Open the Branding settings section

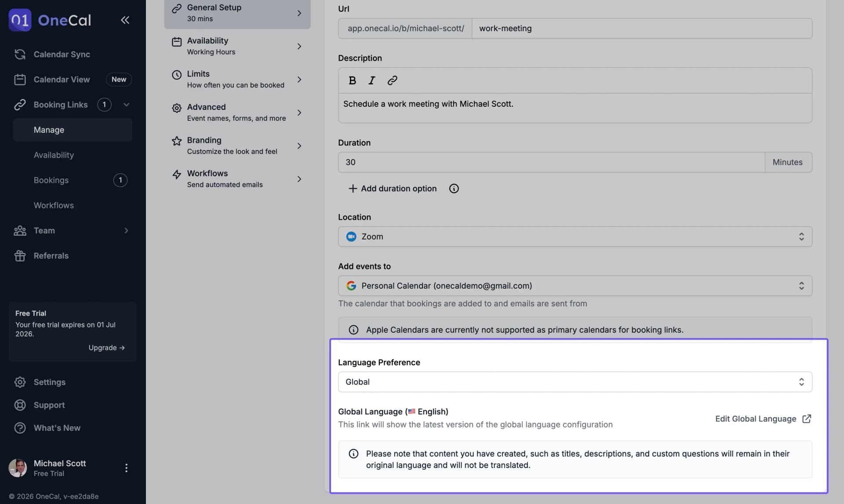[237, 145]
